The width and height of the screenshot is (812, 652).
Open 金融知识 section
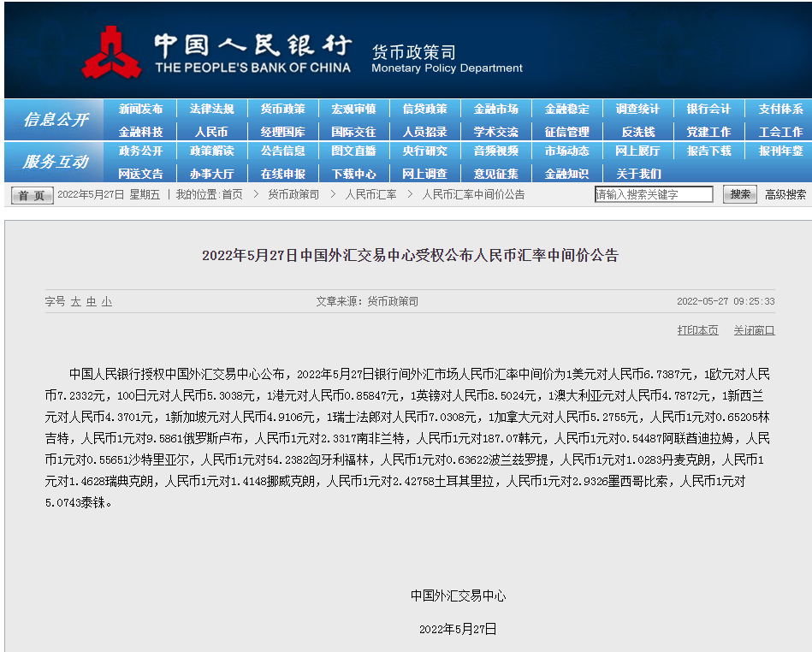coord(567,174)
